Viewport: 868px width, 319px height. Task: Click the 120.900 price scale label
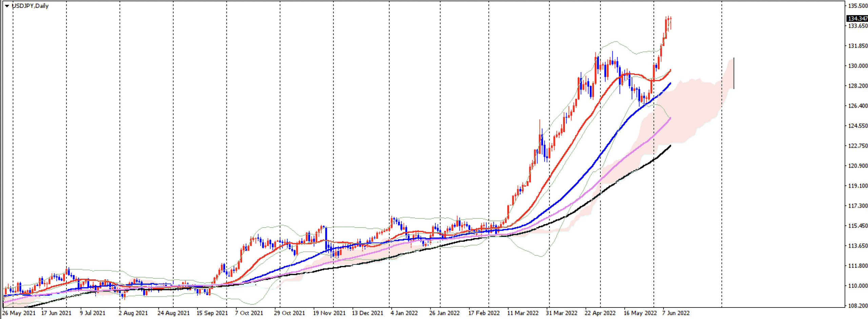tap(858, 166)
